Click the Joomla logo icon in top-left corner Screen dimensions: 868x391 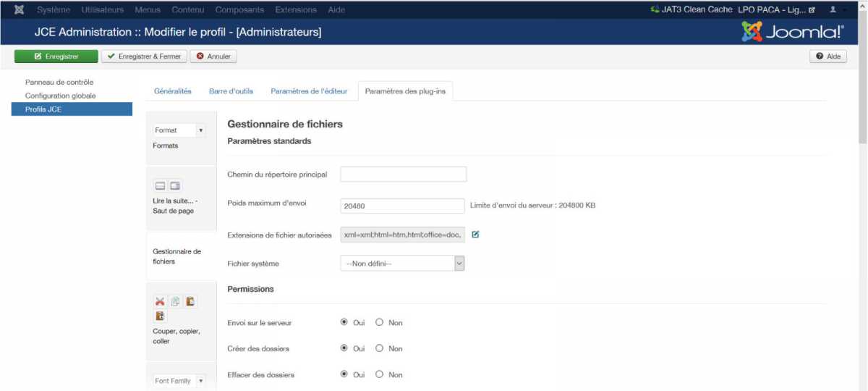[x=20, y=10]
